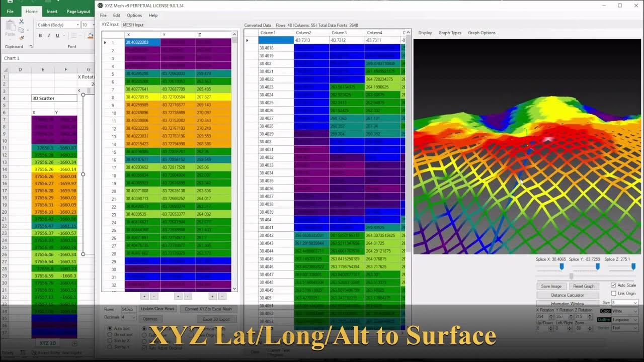Toggle Italic formatting in Excel ribbon
This screenshot has height=362, width=644.
pos(49,36)
